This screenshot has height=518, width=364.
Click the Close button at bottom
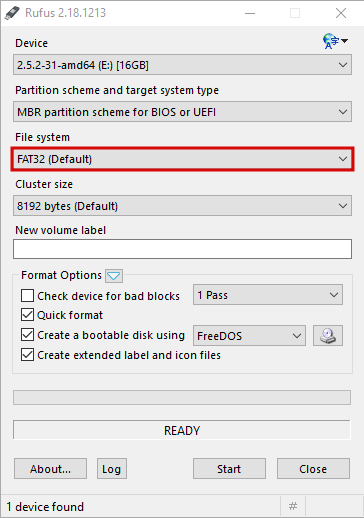[313, 469]
